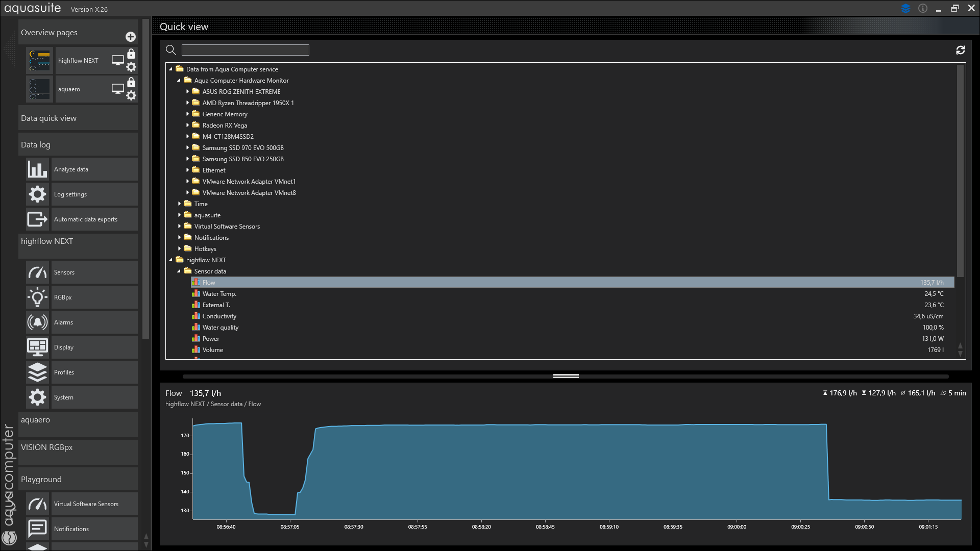Collapse Data from Aqua Computer service
This screenshot has width=980, height=551.
pos(171,69)
